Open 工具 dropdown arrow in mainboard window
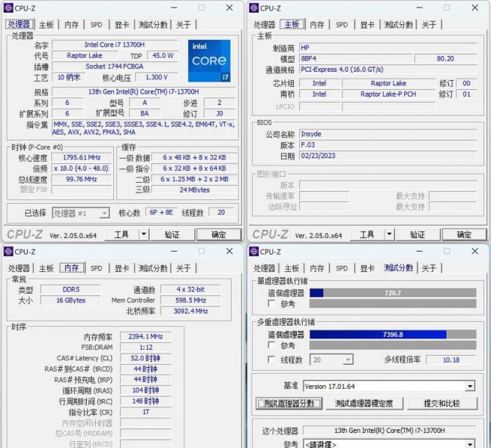This screenshot has height=448, width=491. click(x=389, y=234)
